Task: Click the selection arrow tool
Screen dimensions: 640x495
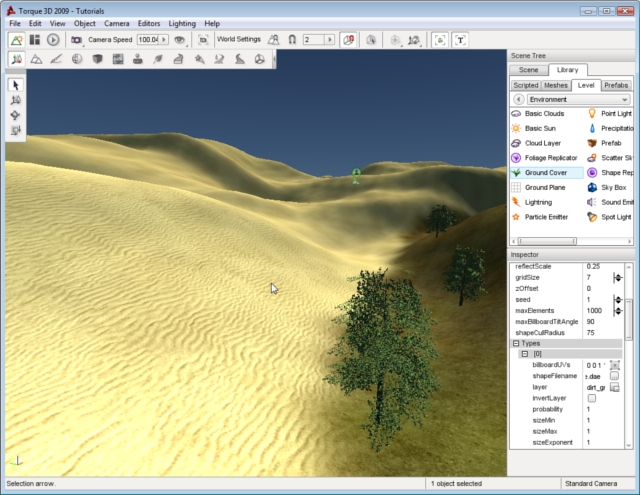Action: coord(16,85)
